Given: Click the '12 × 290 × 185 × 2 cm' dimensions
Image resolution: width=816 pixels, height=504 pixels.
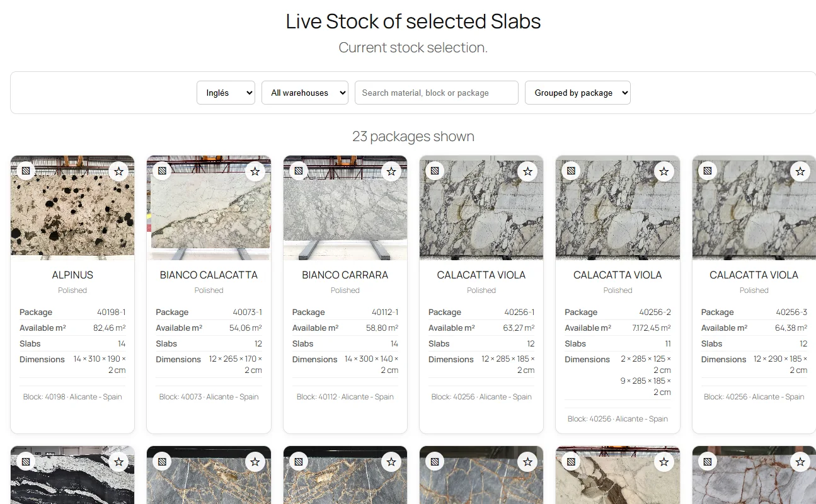Looking at the screenshot, I should pyautogui.click(x=781, y=365).
